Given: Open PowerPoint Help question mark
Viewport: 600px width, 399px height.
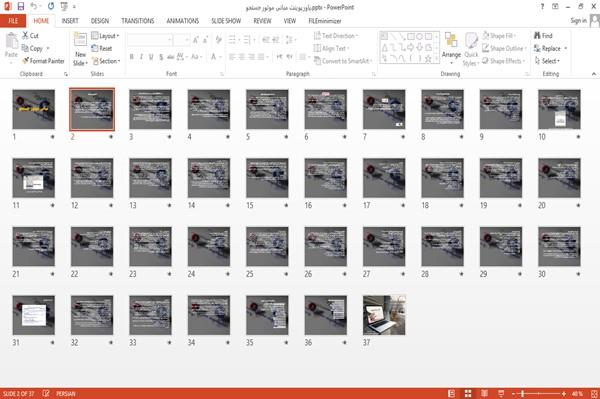Looking at the screenshot, I should point(542,7).
